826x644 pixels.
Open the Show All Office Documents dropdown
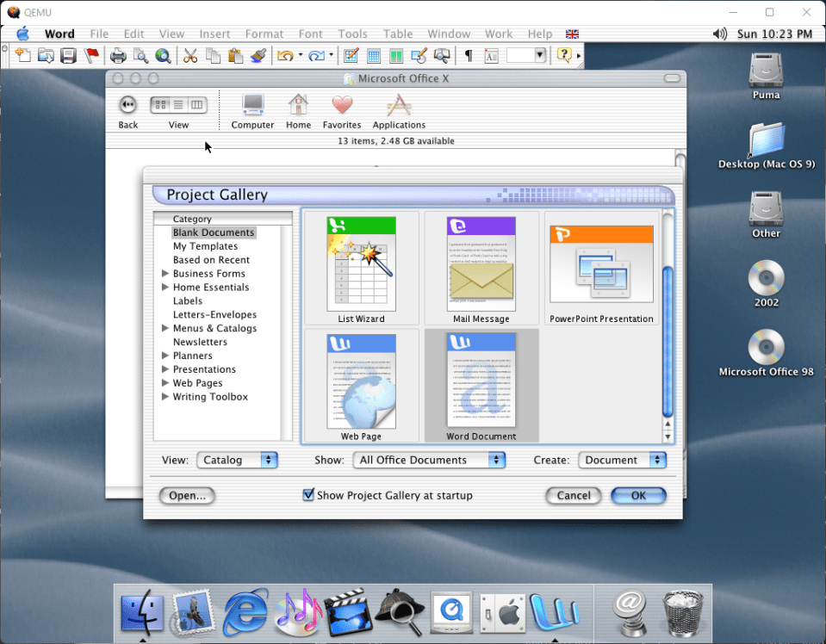(x=429, y=460)
